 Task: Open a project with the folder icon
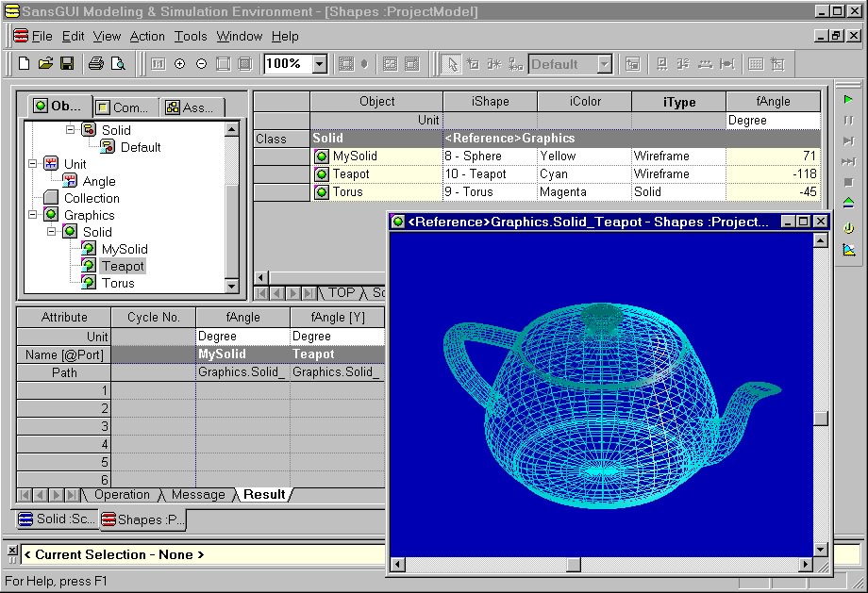(x=45, y=64)
